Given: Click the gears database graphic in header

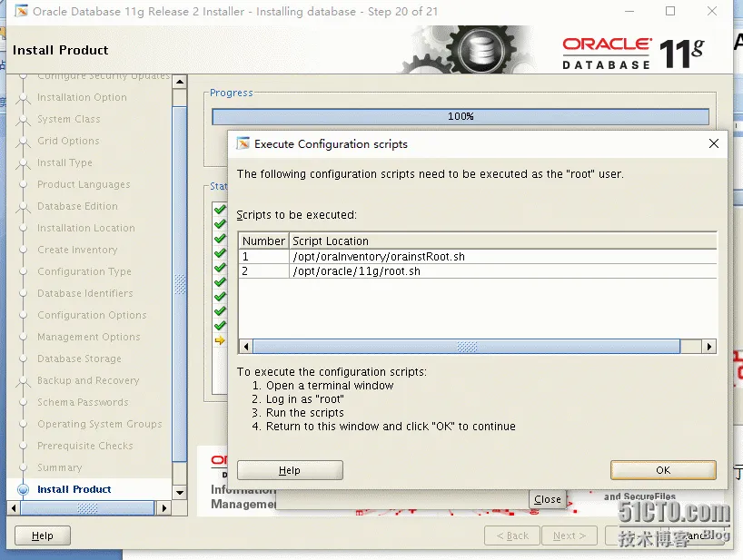Looking at the screenshot, I should point(467,49).
